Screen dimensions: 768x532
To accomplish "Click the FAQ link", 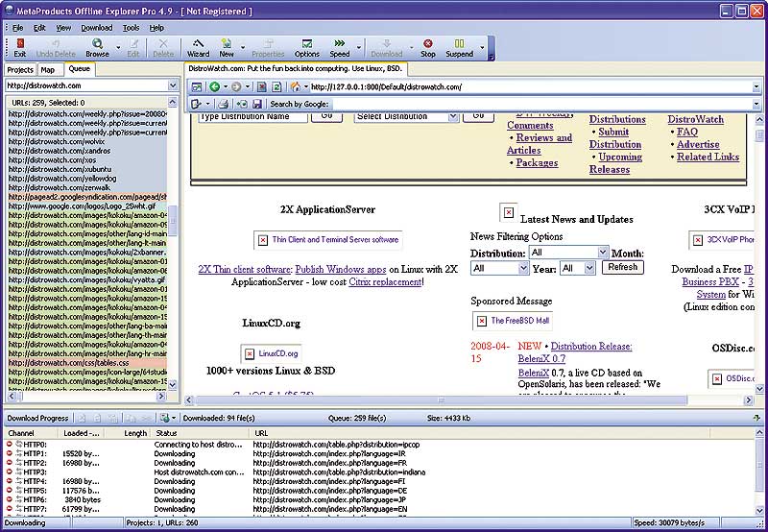I will 686,132.
